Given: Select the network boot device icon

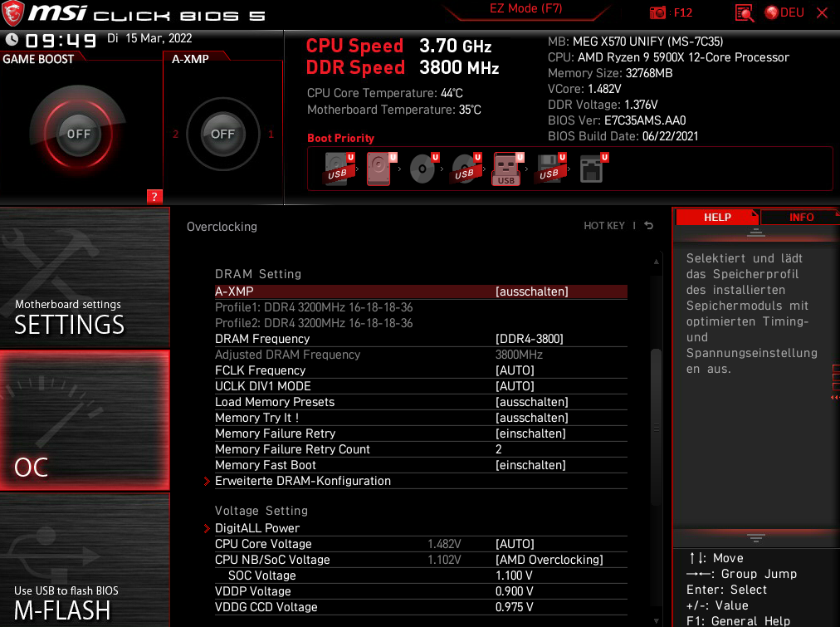Looking at the screenshot, I should click(593, 169).
